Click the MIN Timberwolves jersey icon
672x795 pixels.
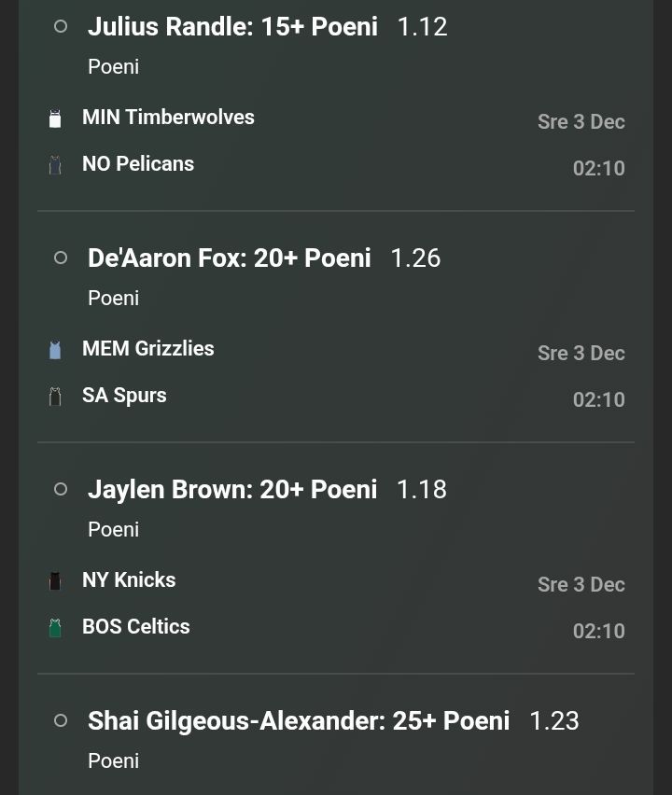(55, 119)
